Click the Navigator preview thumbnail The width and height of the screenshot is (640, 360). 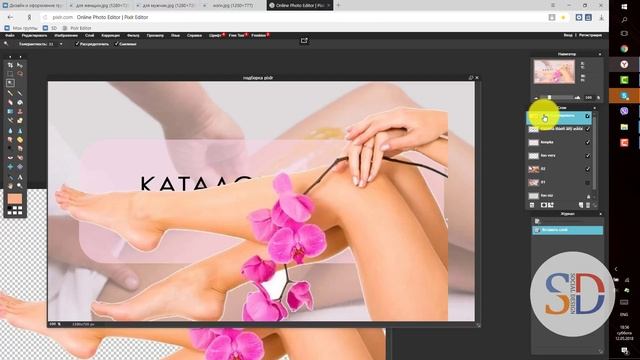point(554,71)
